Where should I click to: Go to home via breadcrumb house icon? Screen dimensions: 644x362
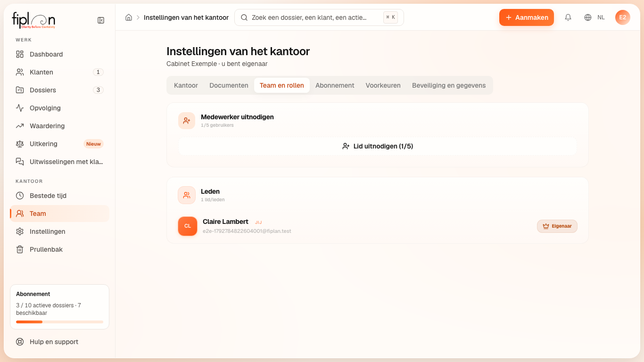pyautogui.click(x=129, y=17)
